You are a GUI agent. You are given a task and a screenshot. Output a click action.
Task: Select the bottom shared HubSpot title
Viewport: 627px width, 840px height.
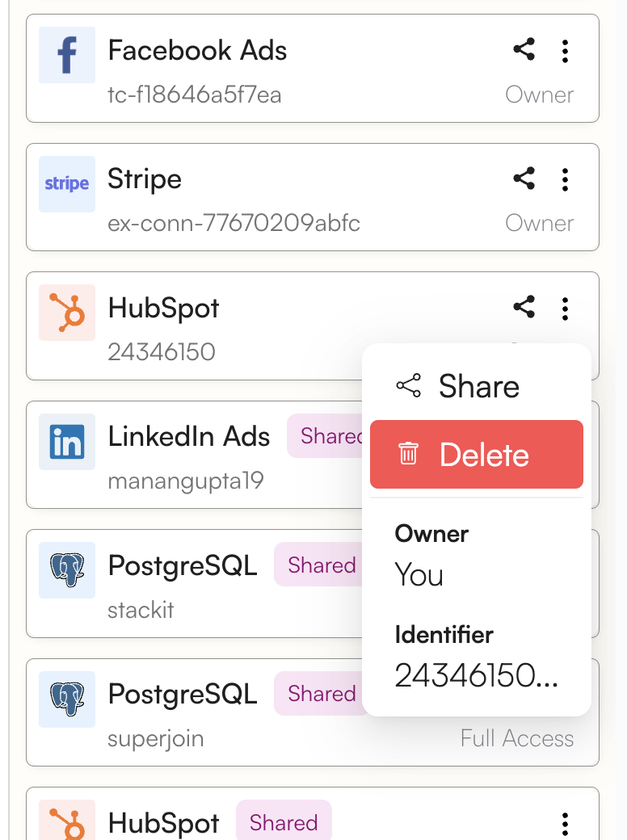click(163, 823)
